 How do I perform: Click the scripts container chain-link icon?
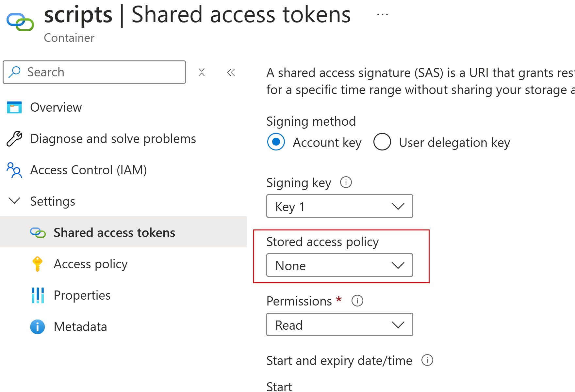pos(20,22)
